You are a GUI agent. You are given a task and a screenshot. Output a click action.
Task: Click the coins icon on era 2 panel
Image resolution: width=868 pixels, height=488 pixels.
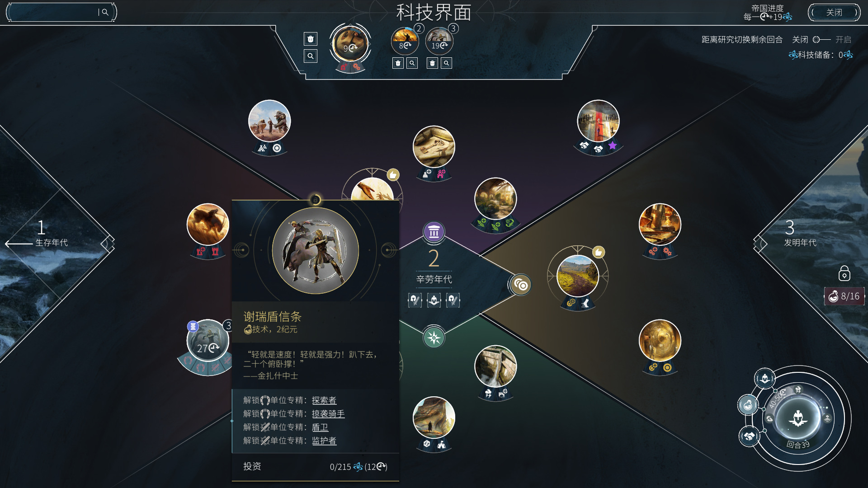(x=521, y=285)
